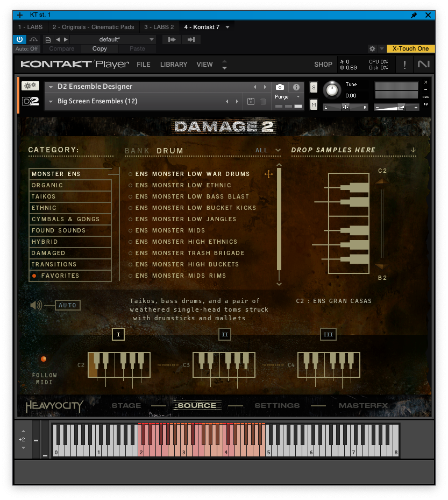Select the CYMBALS & GONGS category
Image resolution: width=448 pixels, height=500 pixels.
70,219
